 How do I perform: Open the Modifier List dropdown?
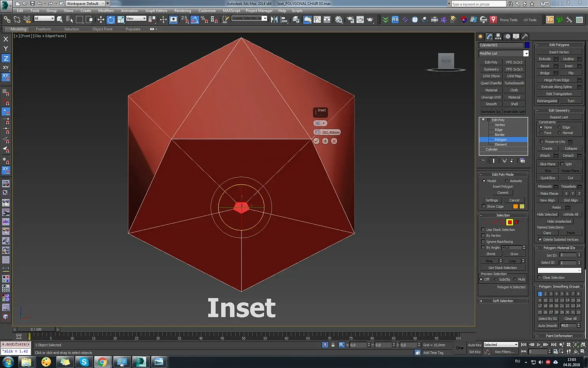point(526,53)
